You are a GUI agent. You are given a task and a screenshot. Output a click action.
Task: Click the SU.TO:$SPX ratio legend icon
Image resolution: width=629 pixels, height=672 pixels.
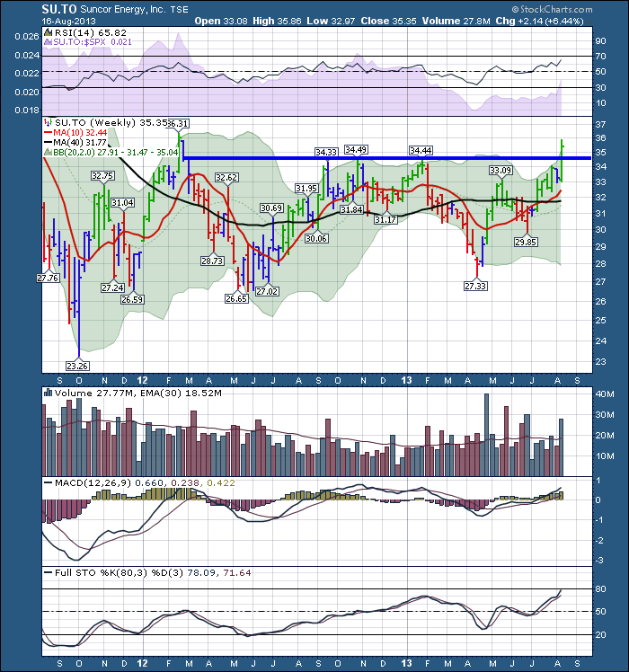(48, 42)
